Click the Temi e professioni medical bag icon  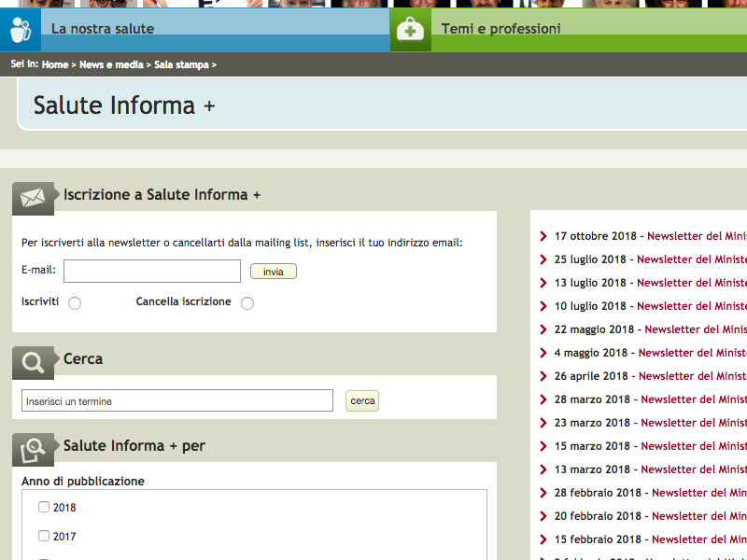pyautogui.click(x=410, y=31)
